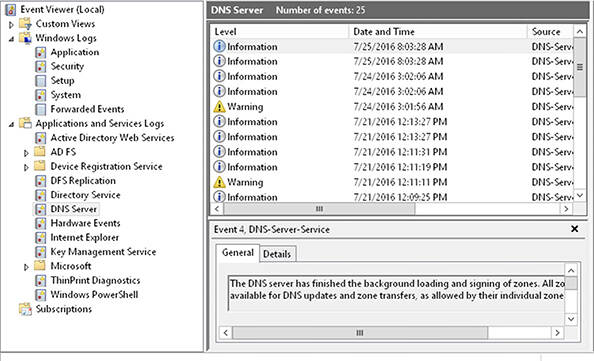
Task: Expand the Custom Views node
Action: (x=11, y=25)
